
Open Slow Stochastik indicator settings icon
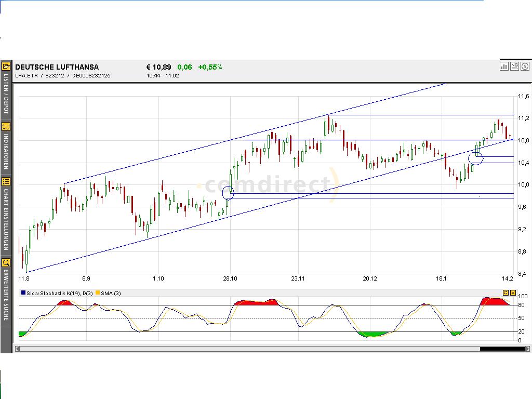[506, 293]
